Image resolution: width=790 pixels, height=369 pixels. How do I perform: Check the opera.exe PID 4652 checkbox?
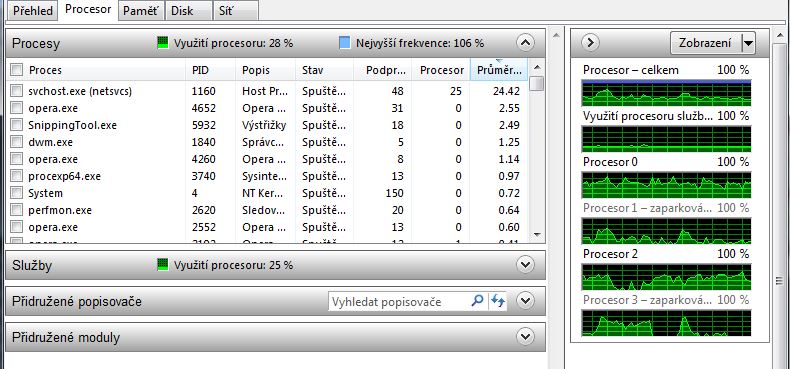17,108
